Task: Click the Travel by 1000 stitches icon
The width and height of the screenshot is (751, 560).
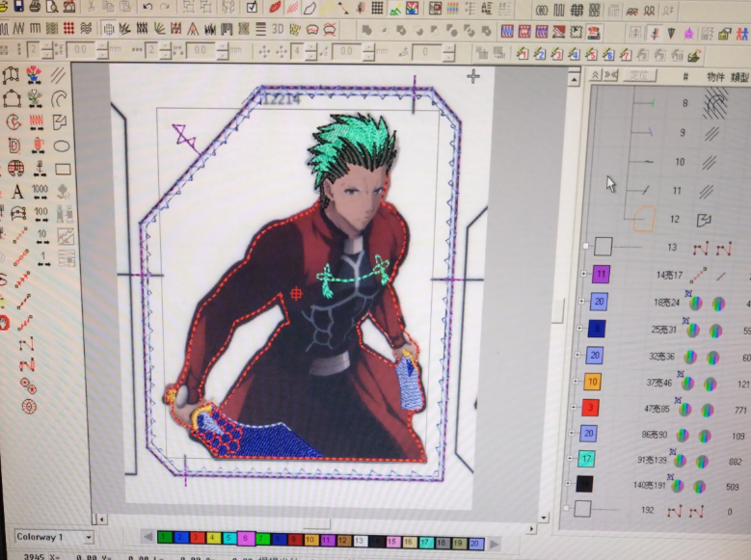Action: (x=40, y=192)
